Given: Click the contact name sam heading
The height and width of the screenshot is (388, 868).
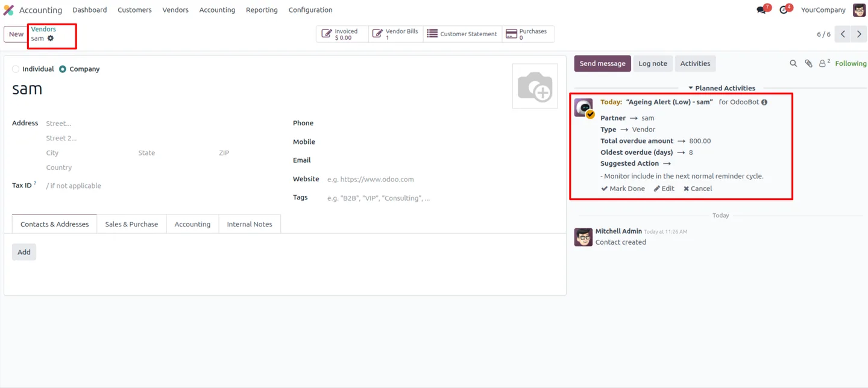Looking at the screenshot, I should point(27,89).
